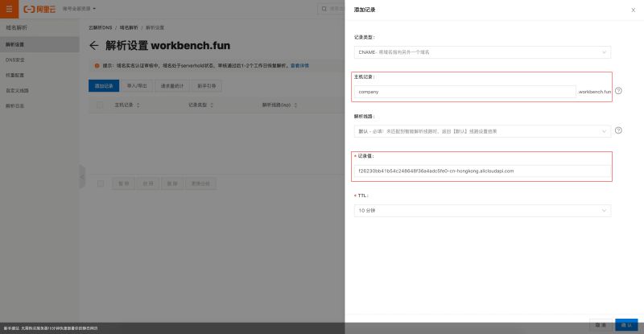This screenshot has height=334, width=644.
Task: Open the account resources dropdown in header
Action: (x=79, y=9)
